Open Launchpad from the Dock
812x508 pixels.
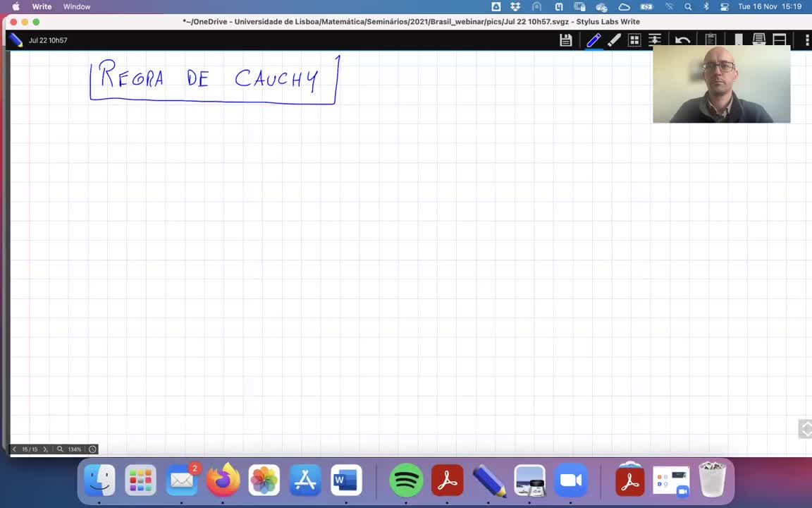click(x=140, y=480)
